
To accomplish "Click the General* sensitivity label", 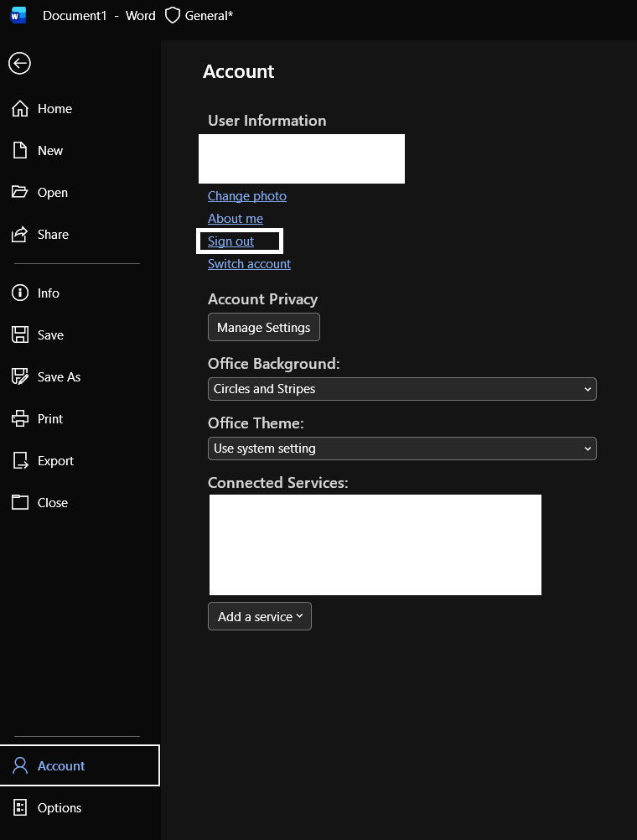I will pyautogui.click(x=209, y=16).
